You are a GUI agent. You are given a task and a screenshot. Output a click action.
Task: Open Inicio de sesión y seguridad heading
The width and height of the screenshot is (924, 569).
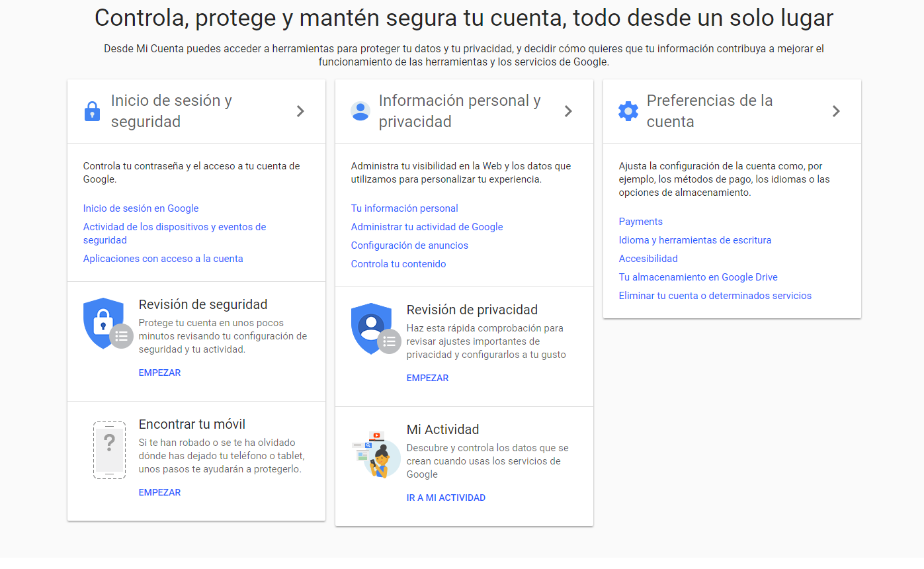point(171,111)
